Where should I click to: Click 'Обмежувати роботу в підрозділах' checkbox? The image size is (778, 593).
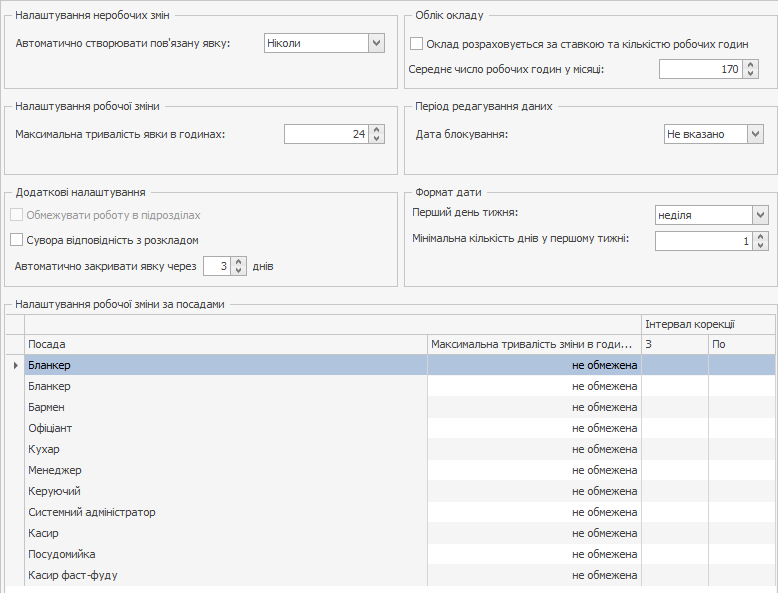(16, 215)
